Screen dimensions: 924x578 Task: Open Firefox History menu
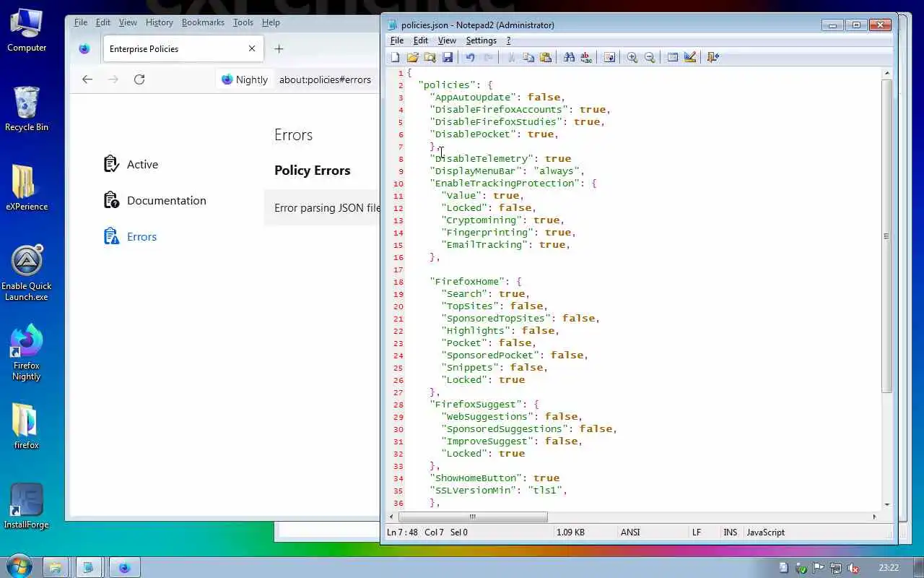(x=160, y=22)
